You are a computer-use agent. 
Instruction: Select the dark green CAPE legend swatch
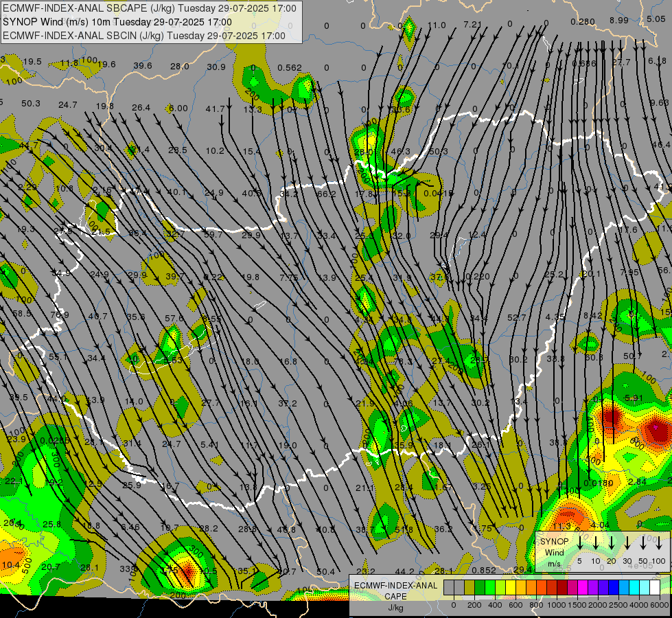tap(480, 587)
